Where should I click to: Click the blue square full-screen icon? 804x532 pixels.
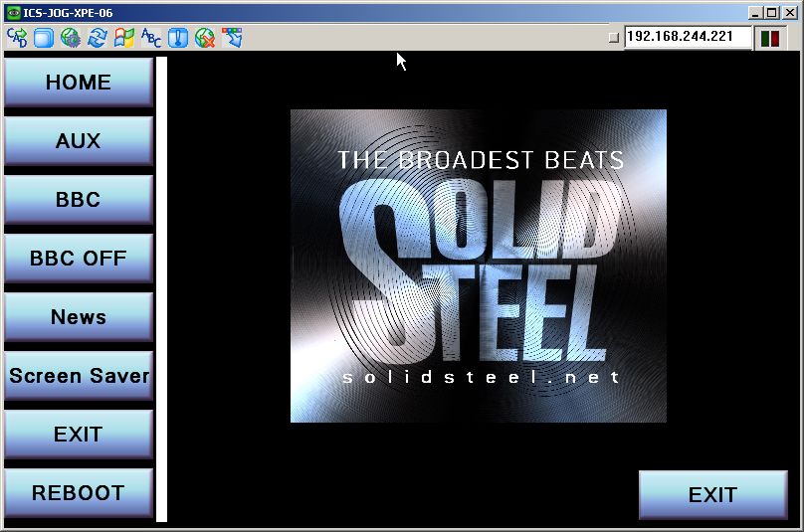(x=44, y=38)
